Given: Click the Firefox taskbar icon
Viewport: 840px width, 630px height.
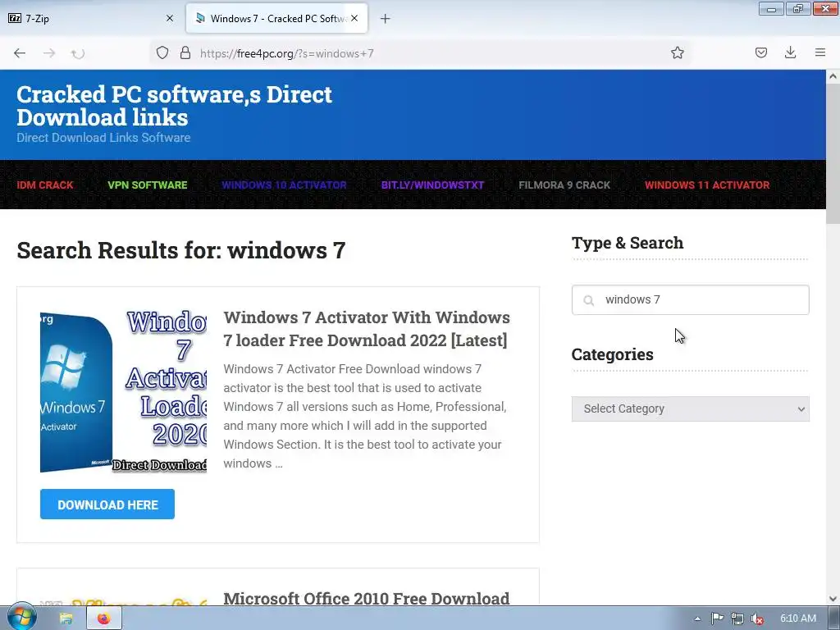Looking at the screenshot, I should click(x=104, y=619).
